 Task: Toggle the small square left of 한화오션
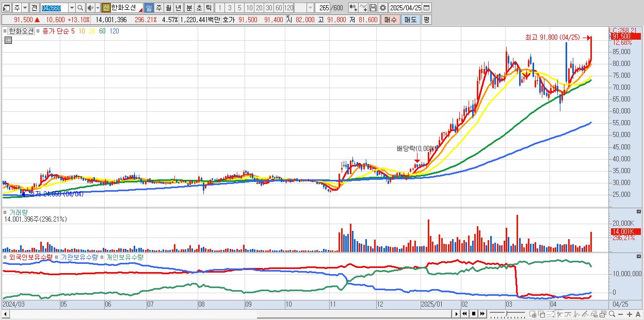6,31
